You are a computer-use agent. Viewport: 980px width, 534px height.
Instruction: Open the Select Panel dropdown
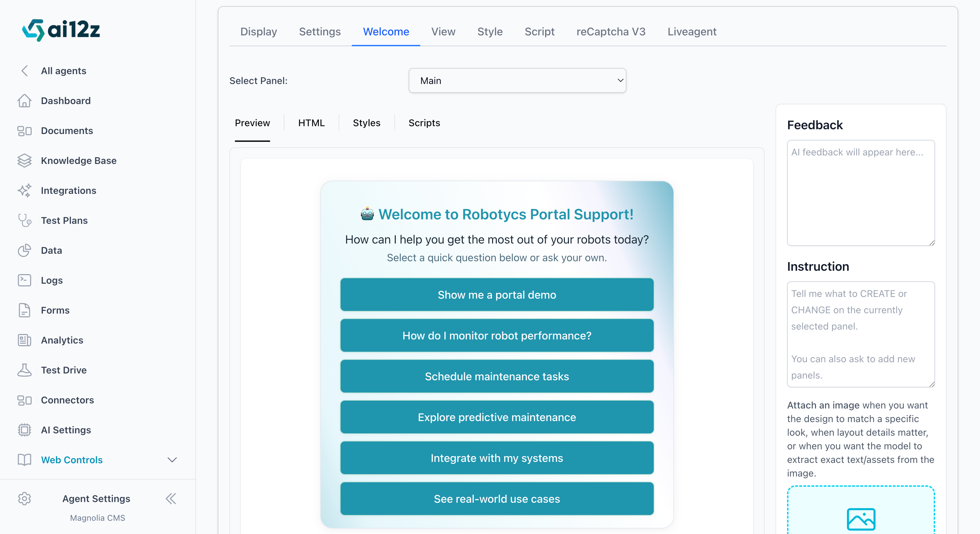point(517,81)
